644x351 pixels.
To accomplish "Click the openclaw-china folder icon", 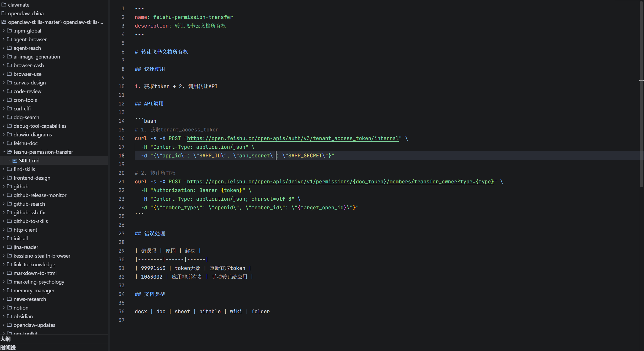I will pyautogui.click(x=4, y=13).
